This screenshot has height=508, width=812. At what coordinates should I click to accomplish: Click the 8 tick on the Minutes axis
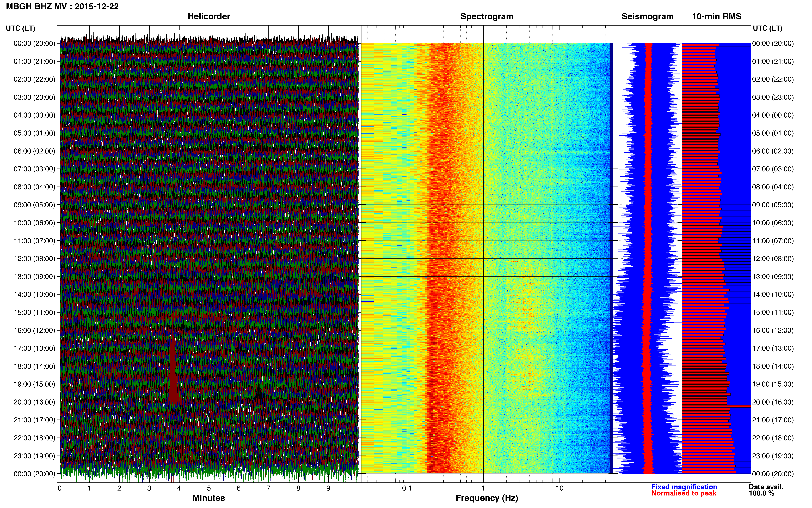click(x=298, y=488)
